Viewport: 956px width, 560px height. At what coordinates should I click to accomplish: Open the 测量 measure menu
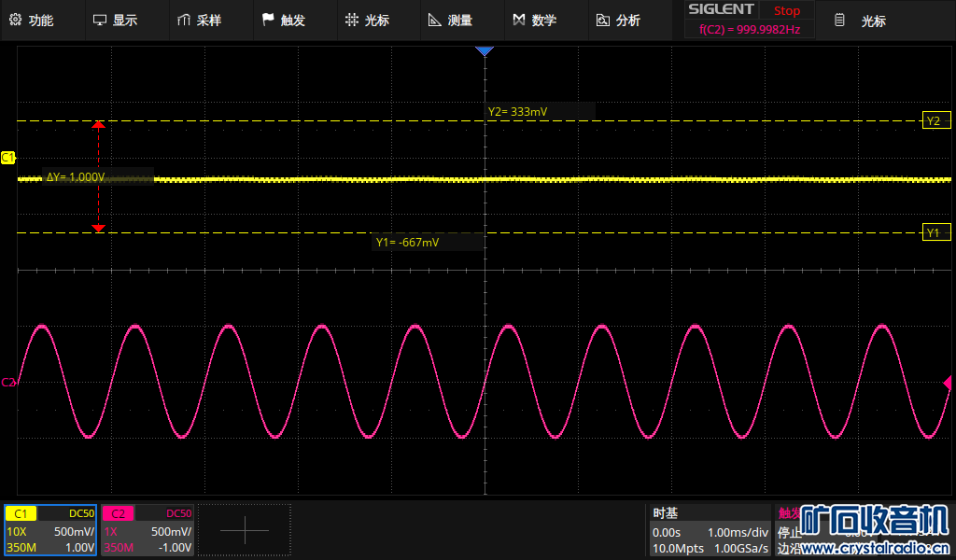[450, 21]
